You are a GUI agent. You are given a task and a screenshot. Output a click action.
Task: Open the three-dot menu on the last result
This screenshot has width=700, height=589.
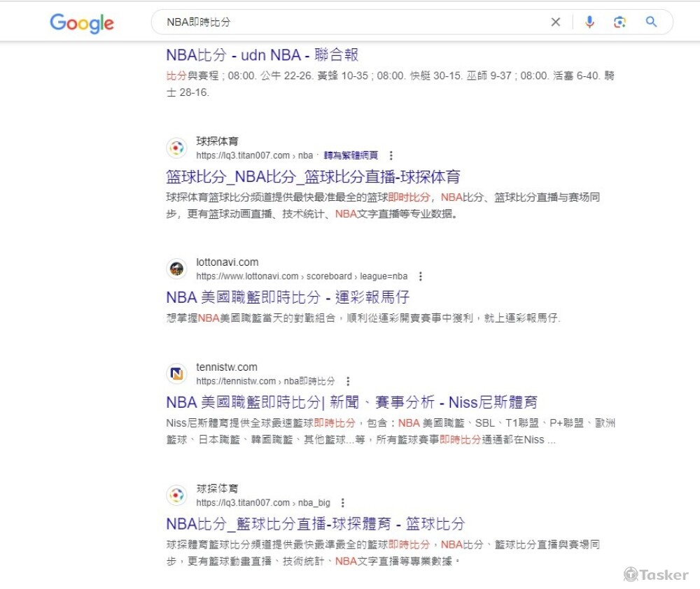click(x=342, y=502)
